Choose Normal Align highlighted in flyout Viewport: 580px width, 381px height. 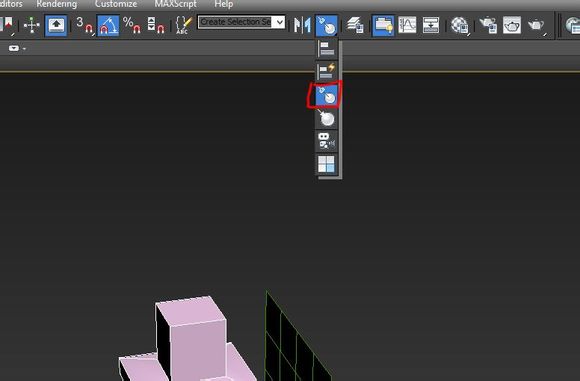[326, 95]
